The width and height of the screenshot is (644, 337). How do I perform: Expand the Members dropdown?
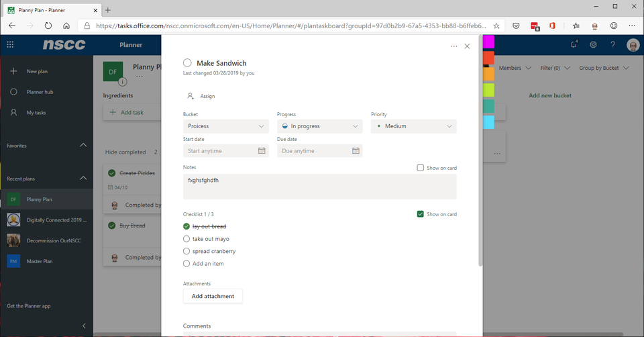[515, 68]
